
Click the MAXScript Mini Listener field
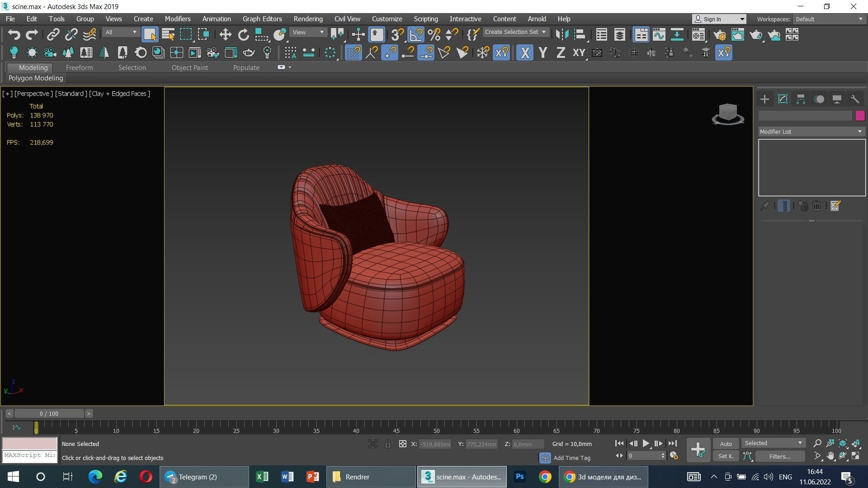click(x=30, y=455)
